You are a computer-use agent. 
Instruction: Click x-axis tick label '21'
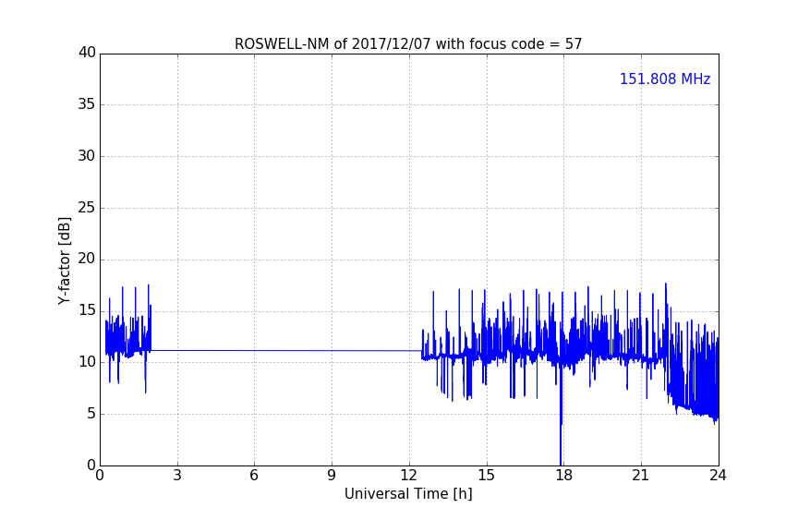641,476
